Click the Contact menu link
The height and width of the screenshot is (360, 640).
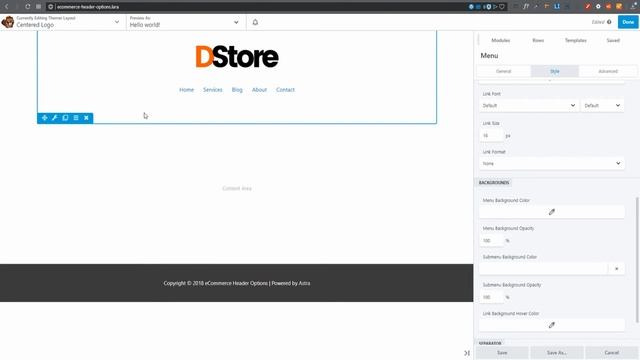(285, 90)
